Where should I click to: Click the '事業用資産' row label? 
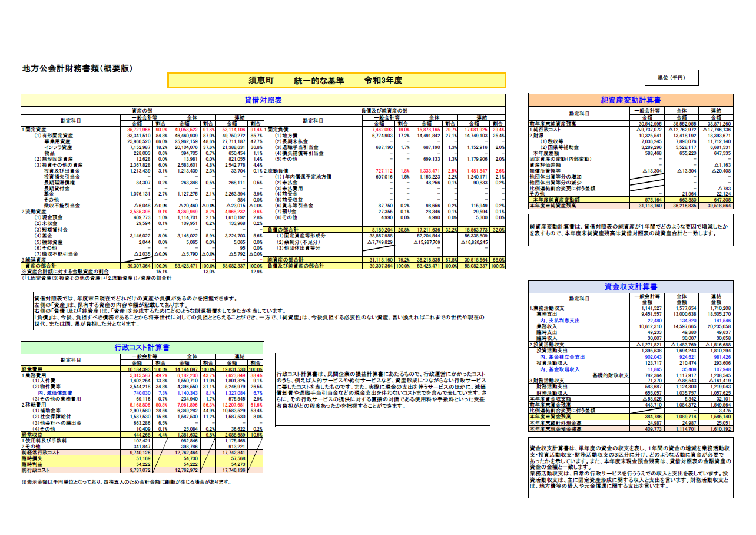pos(57,141)
